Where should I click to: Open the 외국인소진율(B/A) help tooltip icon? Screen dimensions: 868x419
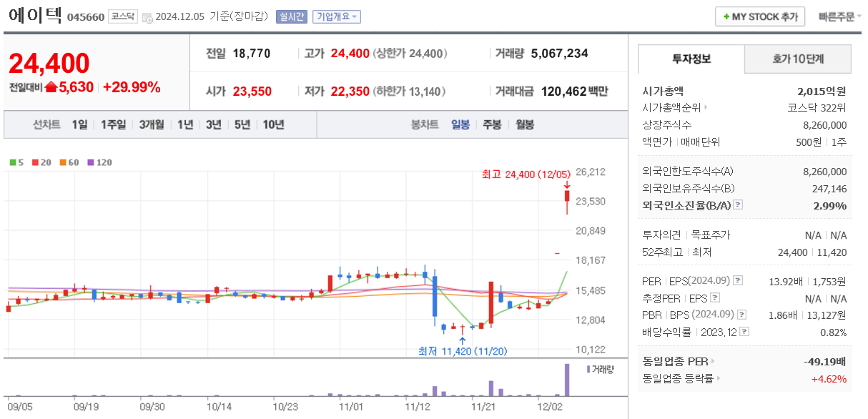(x=737, y=205)
